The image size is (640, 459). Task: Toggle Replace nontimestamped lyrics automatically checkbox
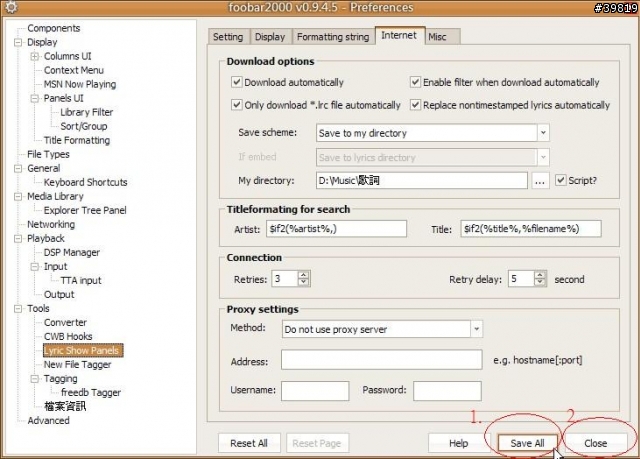(x=415, y=105)
